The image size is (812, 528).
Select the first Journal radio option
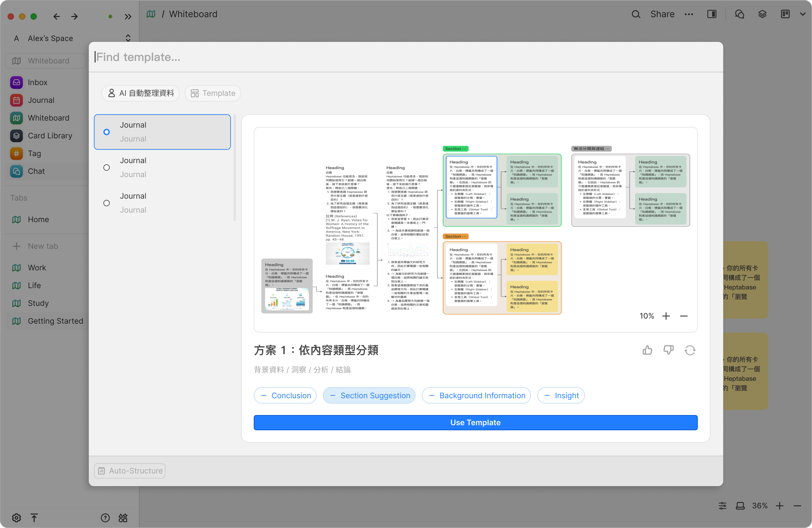(107, 132)
